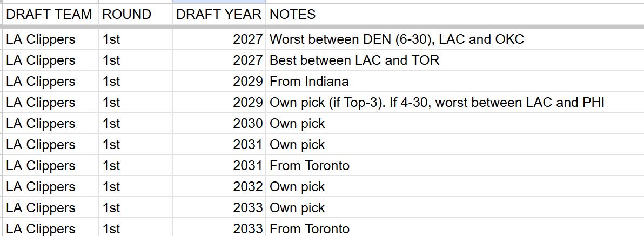
Task: Click the highlighted column header above DRAFT YEAR
Action: click(x=219, y=2)
